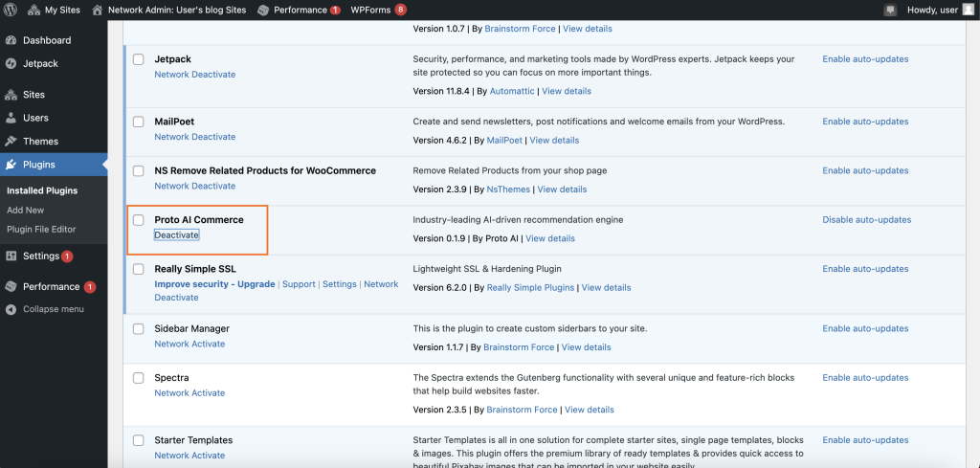View details for Proto AI Commerce
The height and width of the screenshot is (468, 980).
550,238
